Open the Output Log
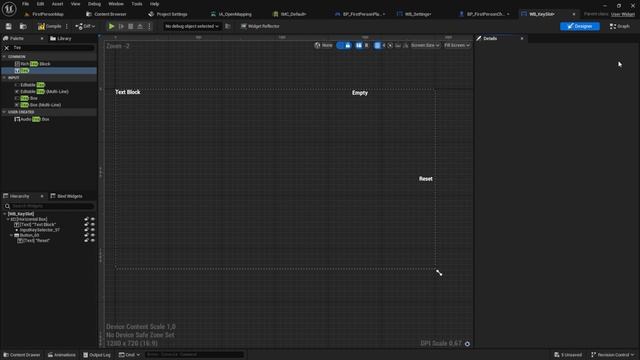This screenshot has width=640, height=360. [97, 355]
